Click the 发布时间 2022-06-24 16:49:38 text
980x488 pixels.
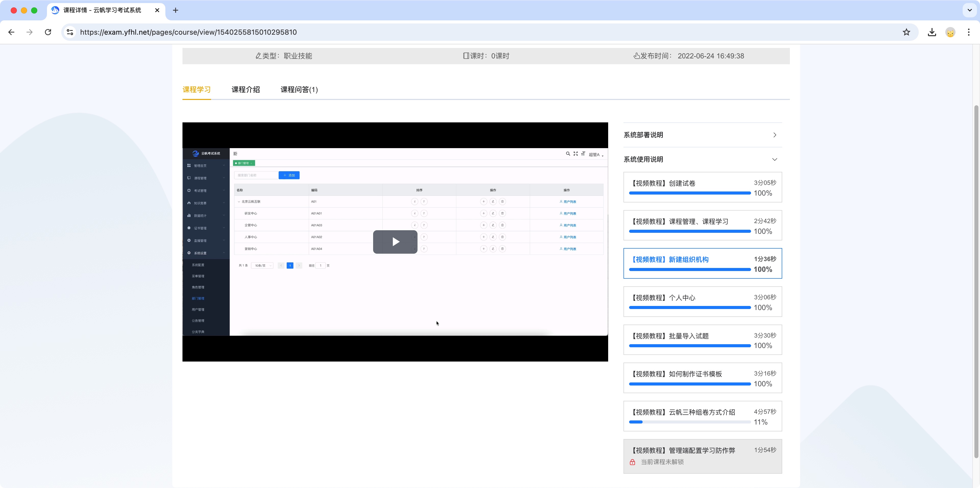click(689, 56)
